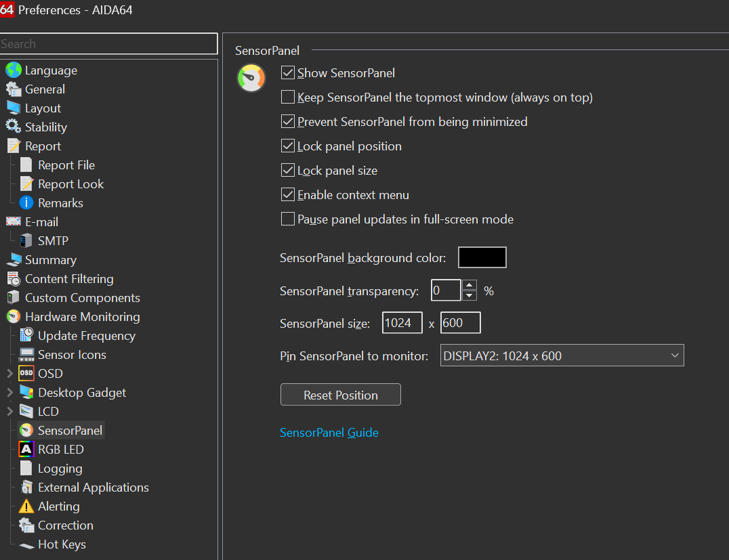Uncheck Lock panel position
The width and height of the screenshot is (729, 560).
pyautogui.click(x=288, y=146)
